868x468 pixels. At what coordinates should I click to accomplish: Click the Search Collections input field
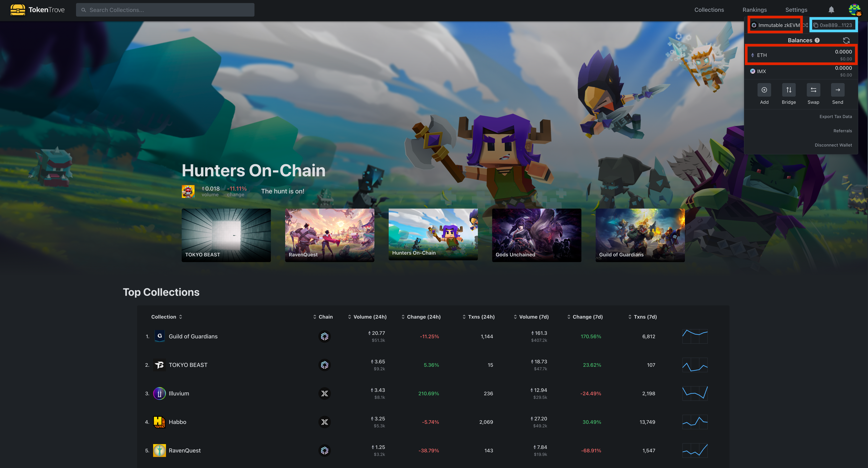pos(165,10)
